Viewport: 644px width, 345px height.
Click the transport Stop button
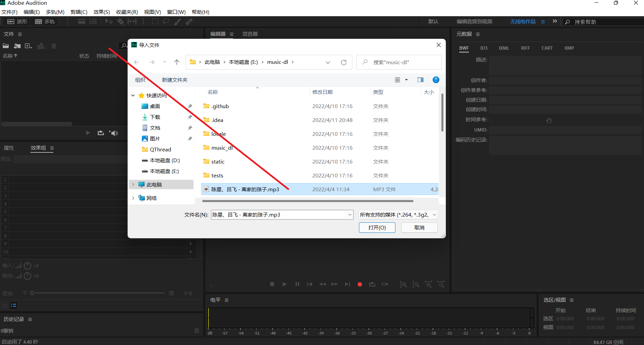click(x=272, y=284)
